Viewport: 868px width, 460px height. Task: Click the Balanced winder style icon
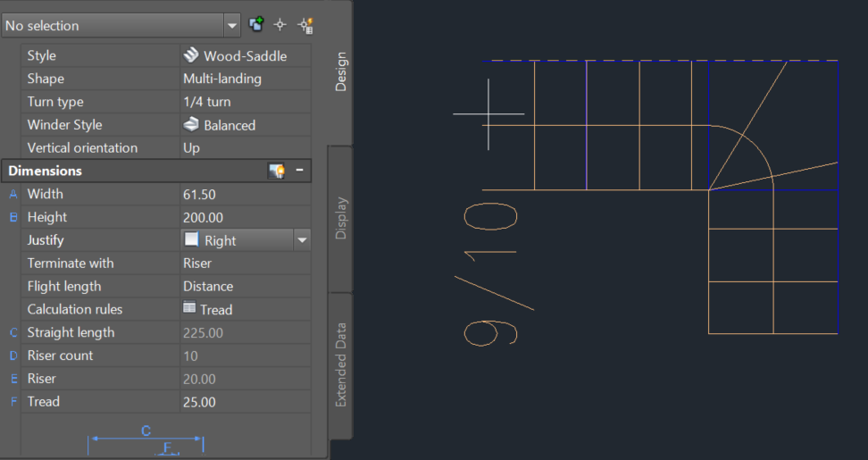191,124
